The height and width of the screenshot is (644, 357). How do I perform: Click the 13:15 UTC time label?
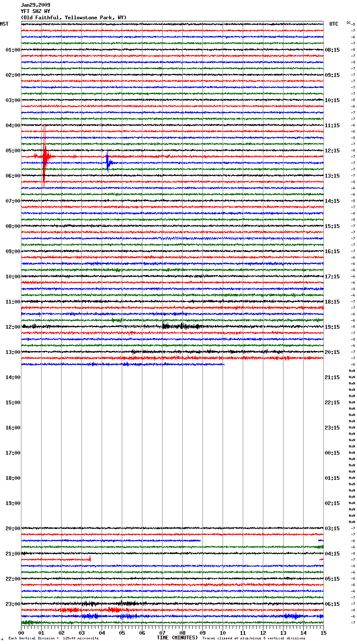[x=332, y=176]
